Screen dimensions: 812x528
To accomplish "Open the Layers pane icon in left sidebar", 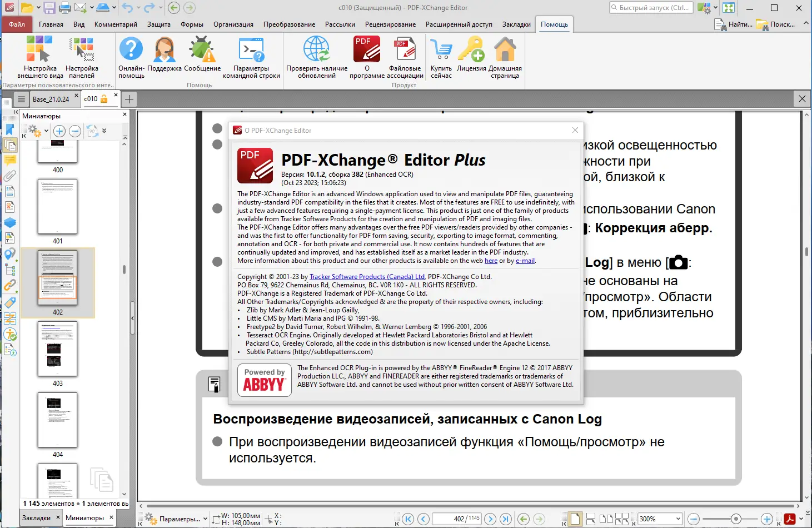I will [9, 223].
